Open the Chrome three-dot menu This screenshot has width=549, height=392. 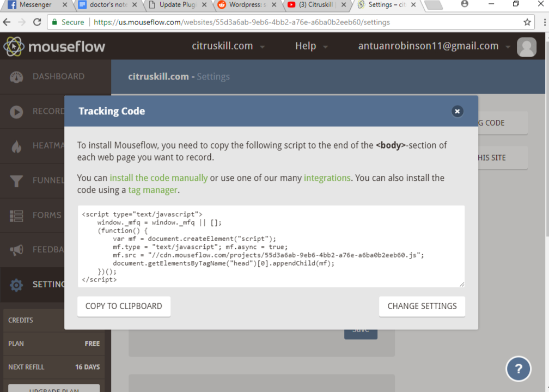coord(545,22)
